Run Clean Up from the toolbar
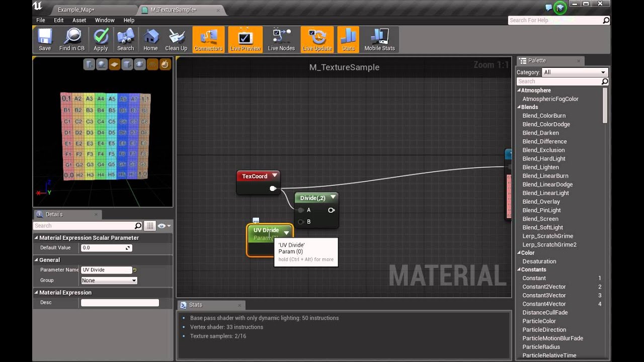 tap(176, 40)
